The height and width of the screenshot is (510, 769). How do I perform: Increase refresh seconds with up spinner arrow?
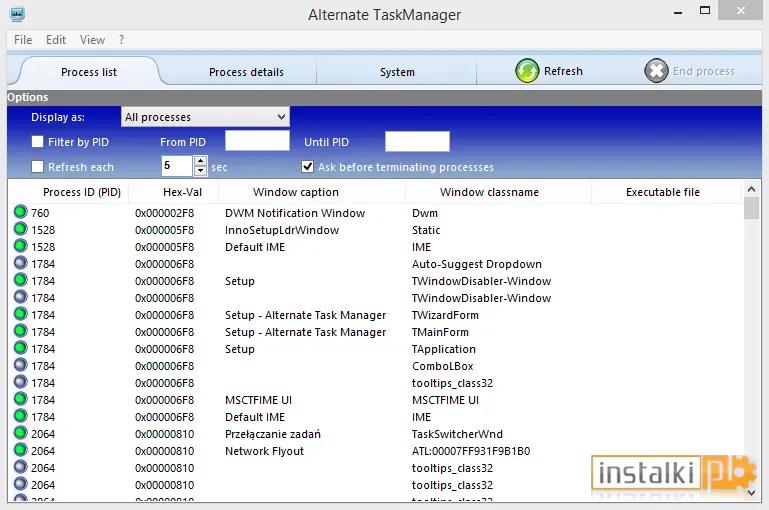tap(200, 161)
